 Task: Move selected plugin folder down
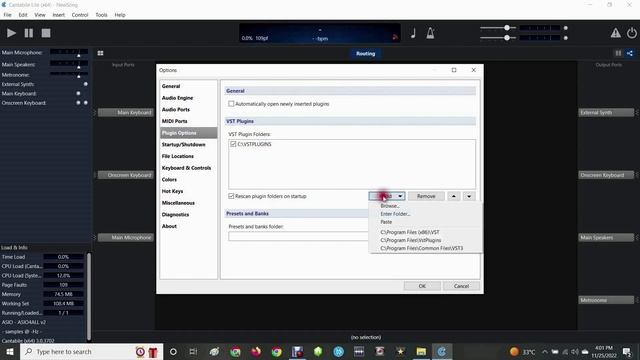tap(469, 196)
